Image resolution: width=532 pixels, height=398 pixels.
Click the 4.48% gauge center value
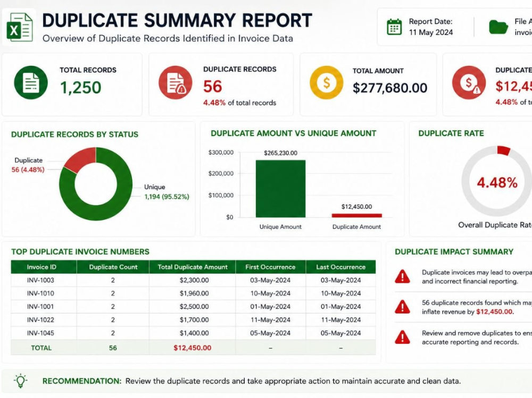497,183
